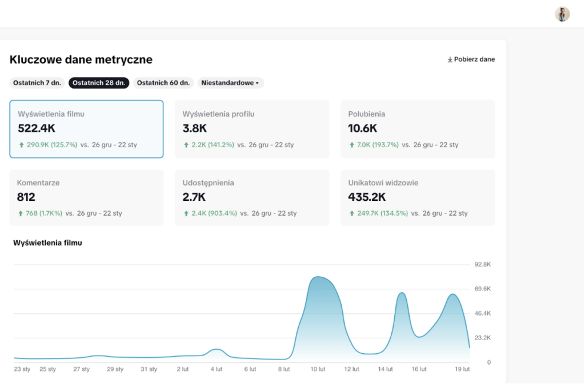This screenshot has height=392, width=585.
Task: Download data via Pobierz dane
Action: (471, 59)
